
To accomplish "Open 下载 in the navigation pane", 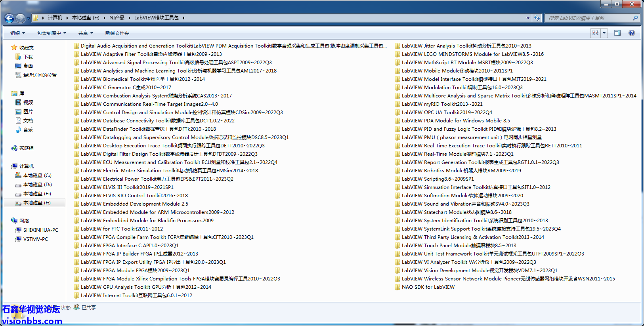I will click(28, 57).
